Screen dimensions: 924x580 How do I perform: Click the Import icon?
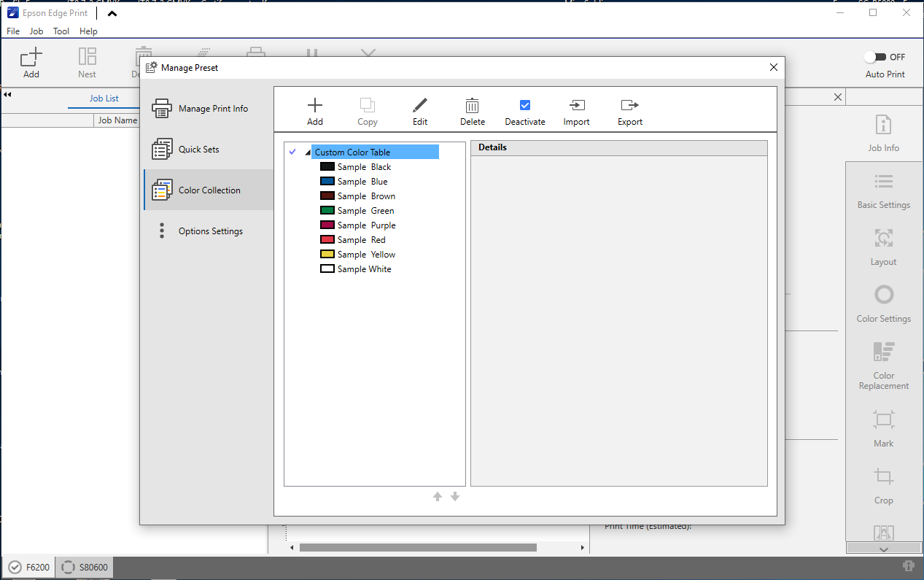[577, 105]
